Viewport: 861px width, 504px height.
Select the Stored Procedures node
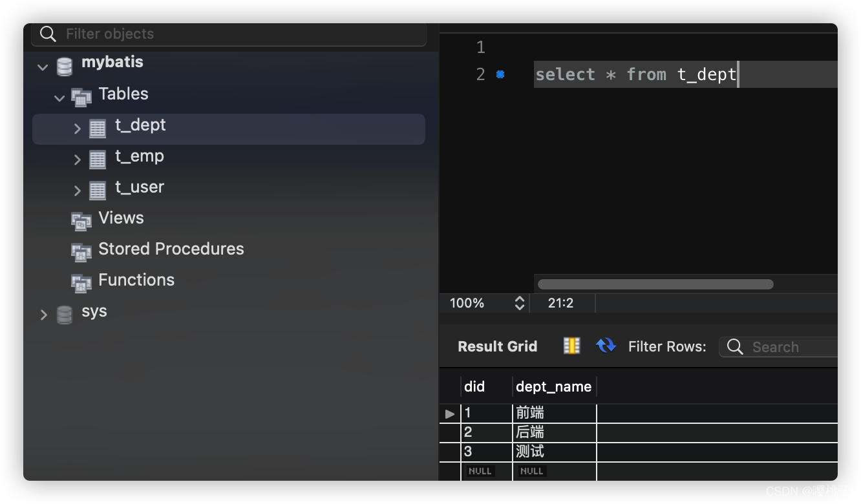coord(171,249)
